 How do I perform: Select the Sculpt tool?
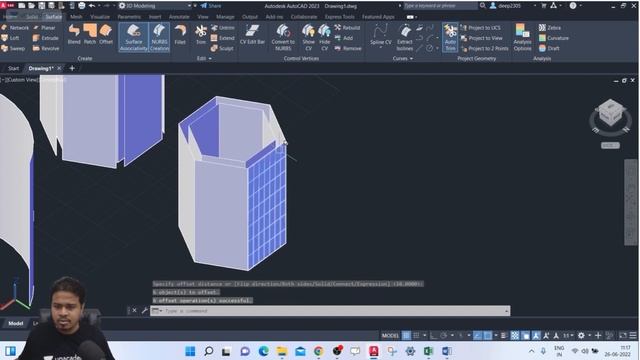[x=222, y=48]
